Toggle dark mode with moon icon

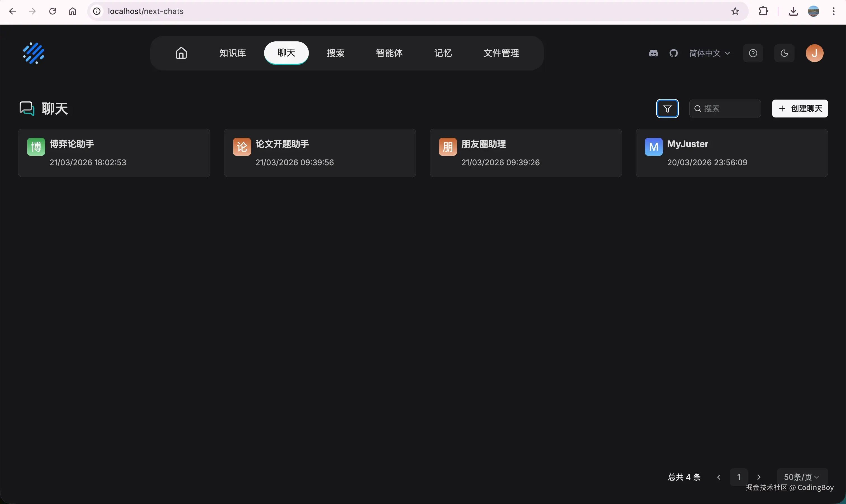[x=784, y=53]
